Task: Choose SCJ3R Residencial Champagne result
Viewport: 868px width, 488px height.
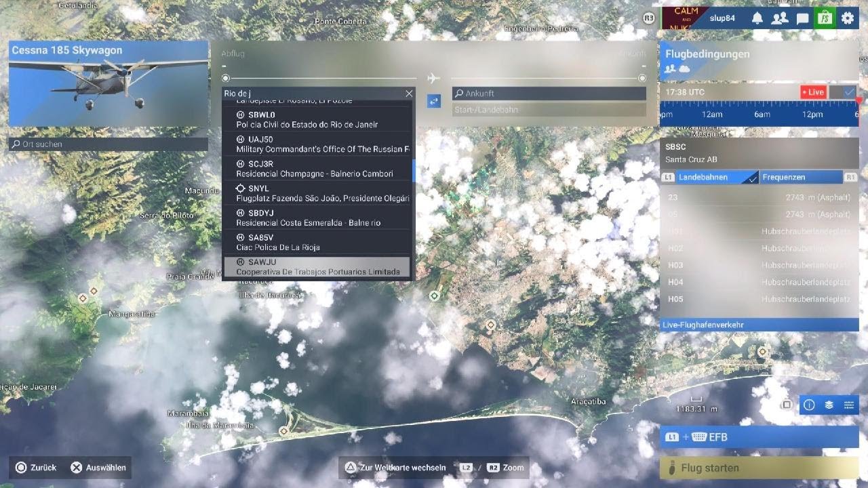Action: pos(317,169)
